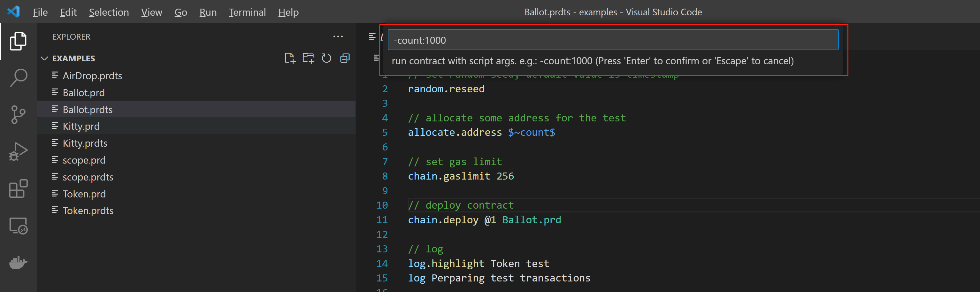Click 'chain.deploy @1 Ballot.prd' on line 11

point(484,220)
